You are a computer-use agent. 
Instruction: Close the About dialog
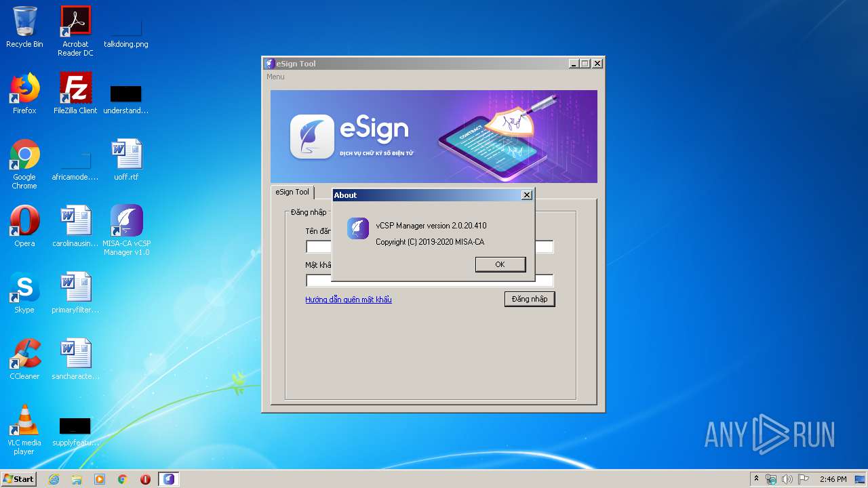point(527,195)
